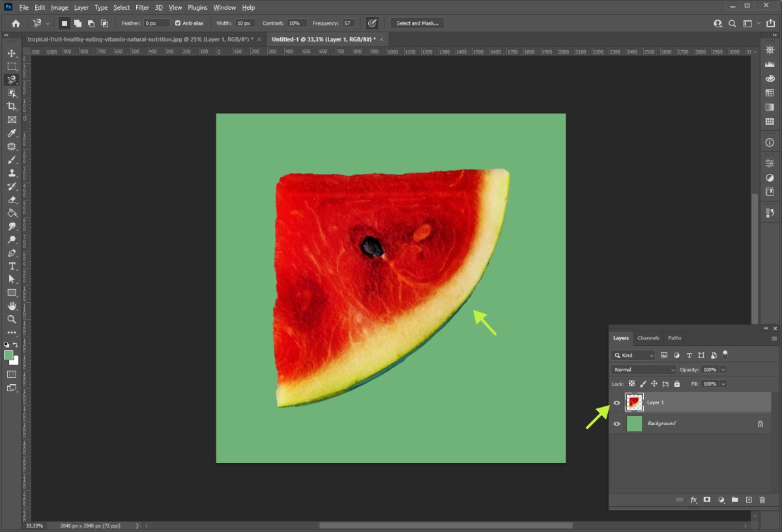Select the Rectangle shape tool
The image size is (782, 532).
pos(12,293)
